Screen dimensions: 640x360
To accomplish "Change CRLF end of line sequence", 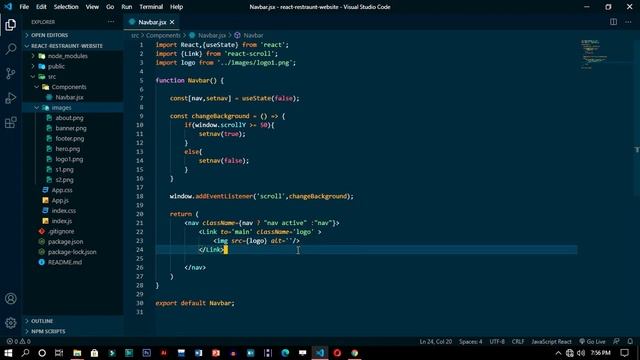I will pos(518,341).
